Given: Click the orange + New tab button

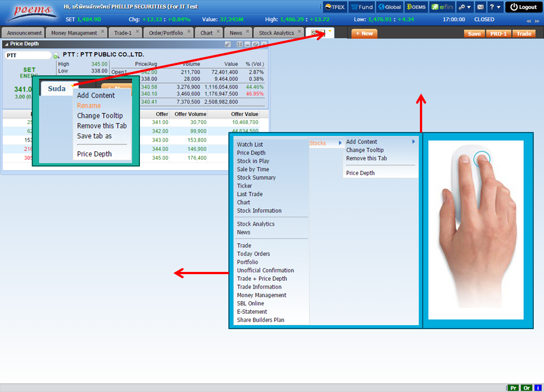Looking at the screenshot, I should coord(364,33).
